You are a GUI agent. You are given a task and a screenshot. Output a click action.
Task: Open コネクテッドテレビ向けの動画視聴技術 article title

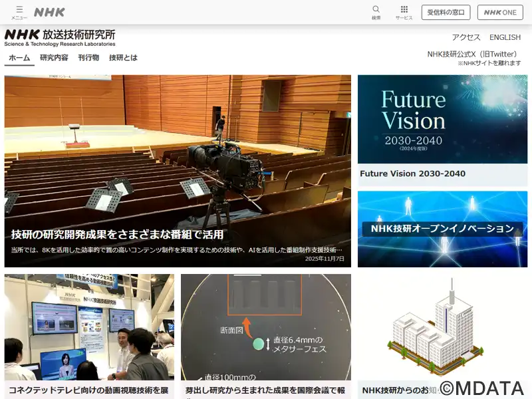pyautogui.click(x=88, y=390)
